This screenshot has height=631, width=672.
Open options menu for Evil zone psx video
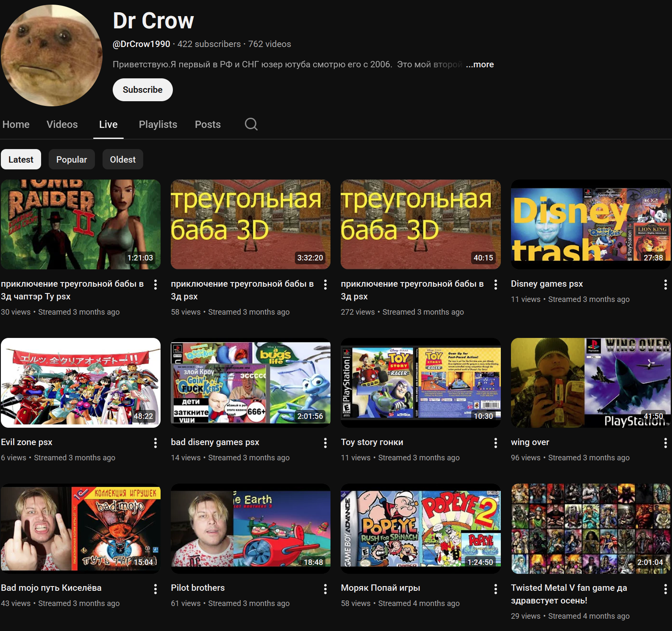pos(156,443)
